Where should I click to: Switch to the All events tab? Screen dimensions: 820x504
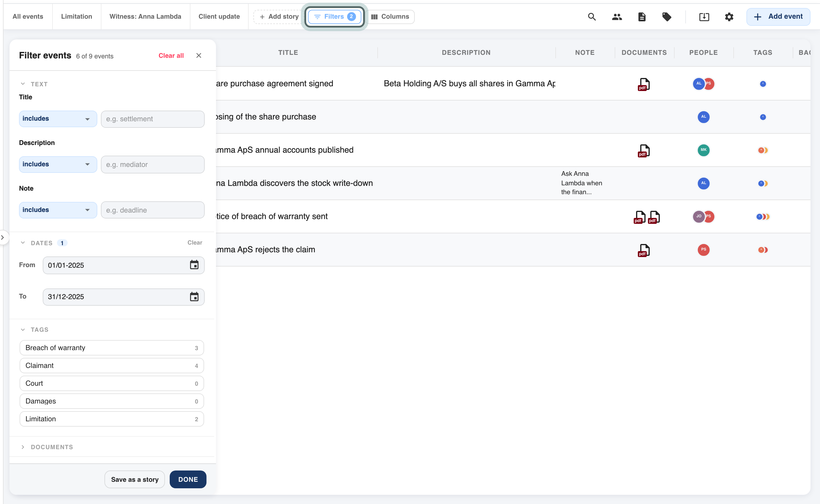point(28,16)
